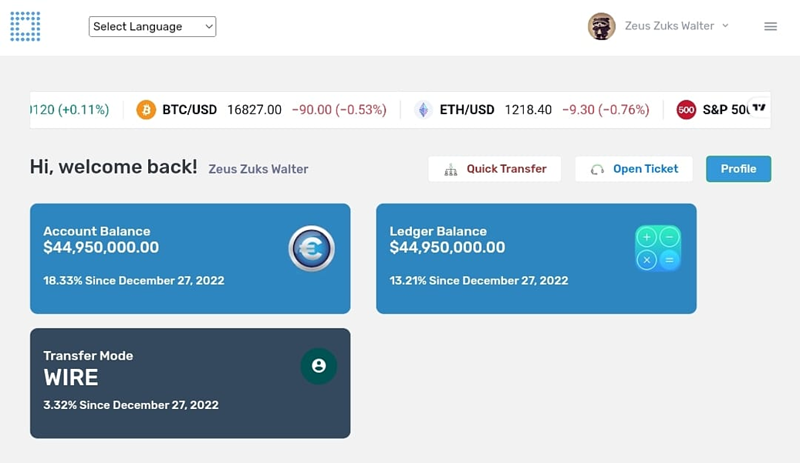
Task: Expand the Zeus Zuks Walter account menu
Action: (669, 26)
